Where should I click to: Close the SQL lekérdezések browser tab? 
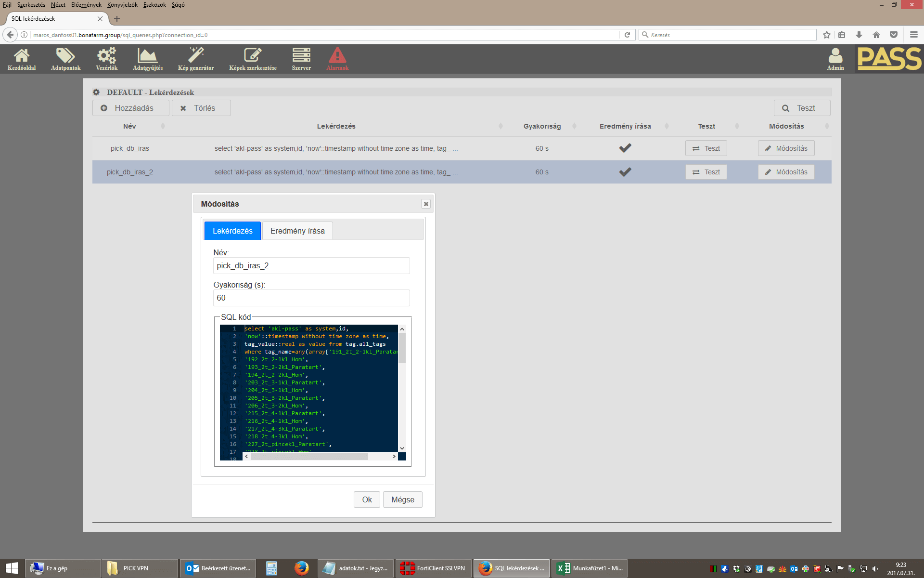coord(100,19)
